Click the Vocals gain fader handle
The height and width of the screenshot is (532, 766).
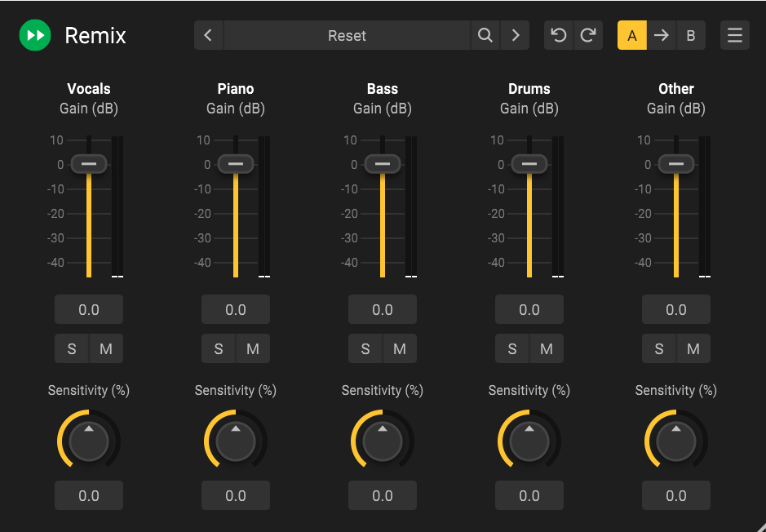coord(89,164)
